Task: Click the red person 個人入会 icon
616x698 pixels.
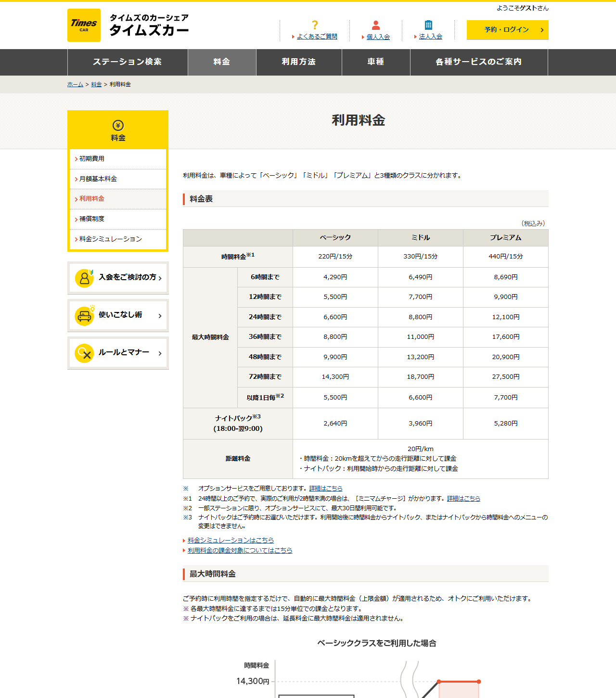Action: [376, 25]
